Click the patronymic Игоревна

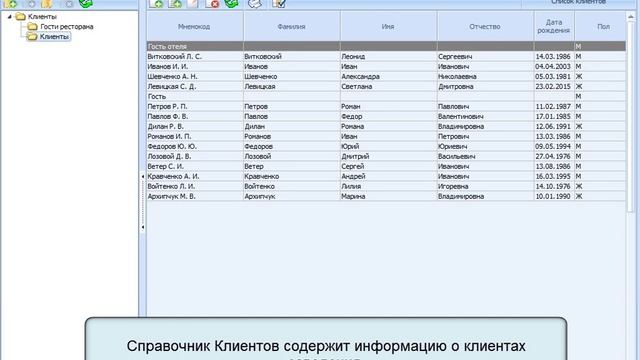coord(453,187)
